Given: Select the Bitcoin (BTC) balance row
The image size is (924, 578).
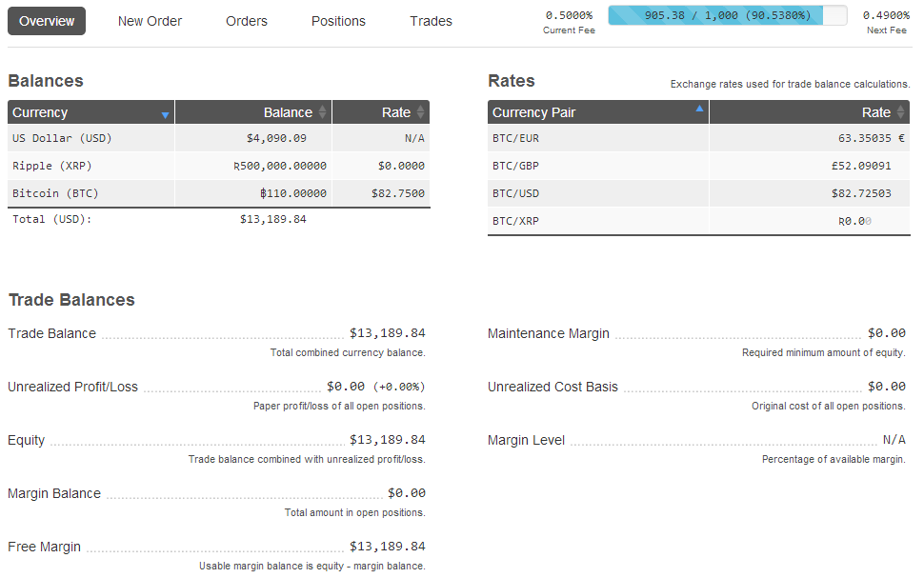Looking at the screenshot, I should [x=218, y=193].
